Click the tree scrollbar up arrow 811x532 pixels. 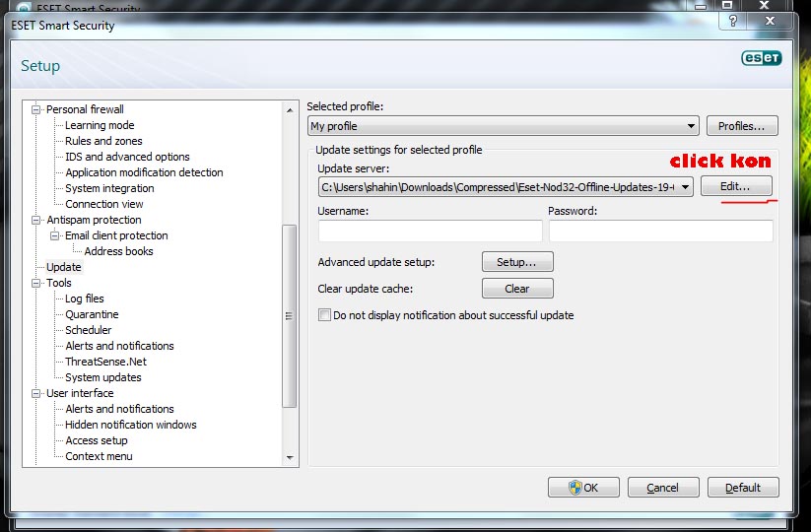coord(290,110)
